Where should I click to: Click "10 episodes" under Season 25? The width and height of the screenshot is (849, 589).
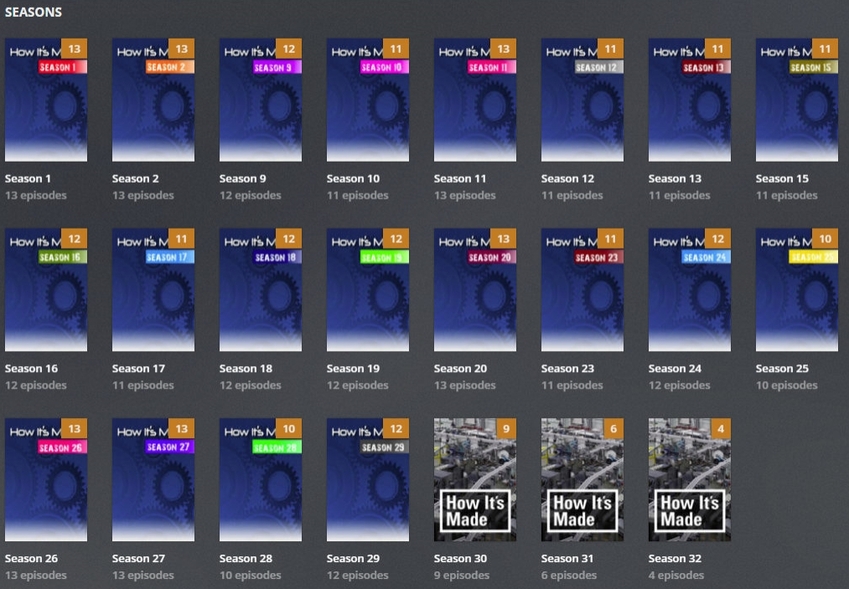coord(786,385)
